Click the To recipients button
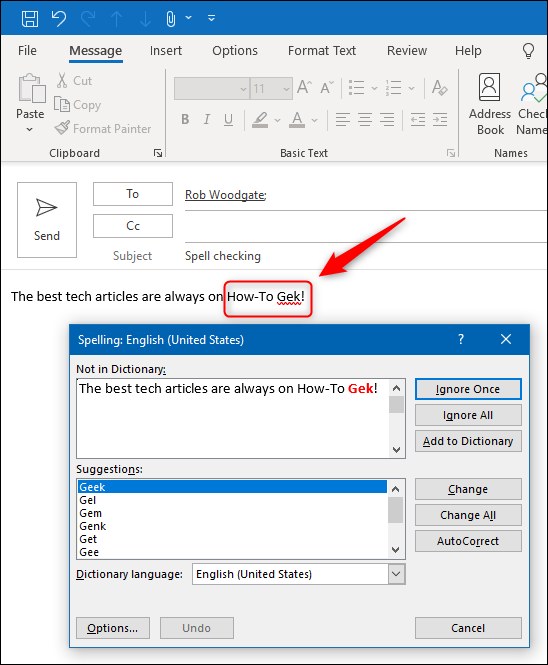 pyautogui.click(x=133, y=194)
